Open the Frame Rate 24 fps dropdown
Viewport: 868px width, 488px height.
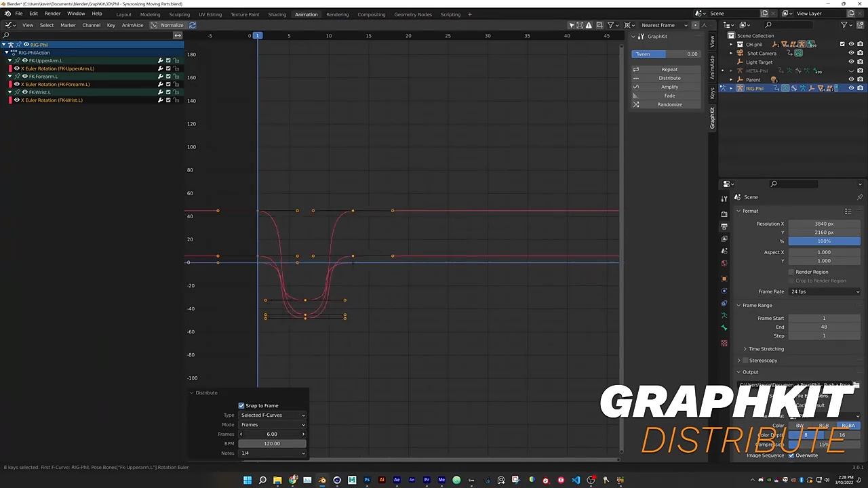824,291
